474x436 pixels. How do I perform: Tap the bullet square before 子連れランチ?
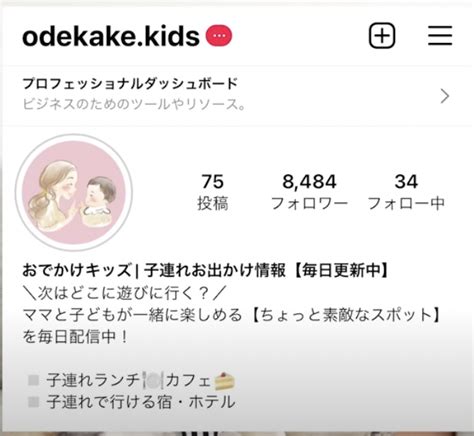point(33,380)
